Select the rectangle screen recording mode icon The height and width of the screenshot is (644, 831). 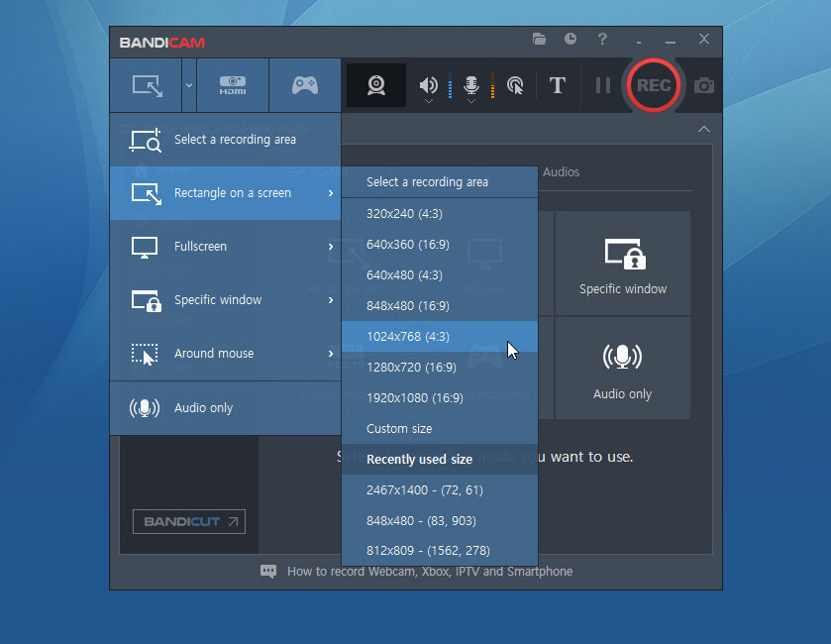147,85
